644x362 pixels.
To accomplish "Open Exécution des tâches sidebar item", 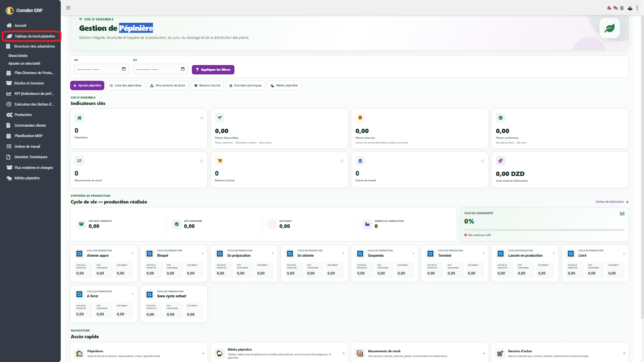I will (x=30, y=104).
